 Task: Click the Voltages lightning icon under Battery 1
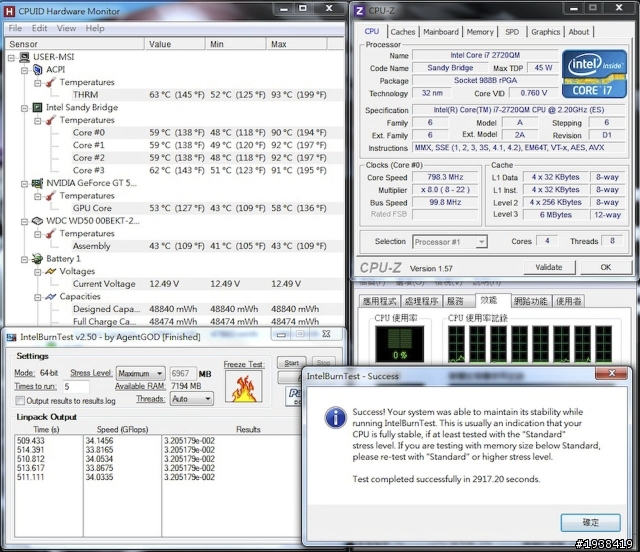coord(51,271)
